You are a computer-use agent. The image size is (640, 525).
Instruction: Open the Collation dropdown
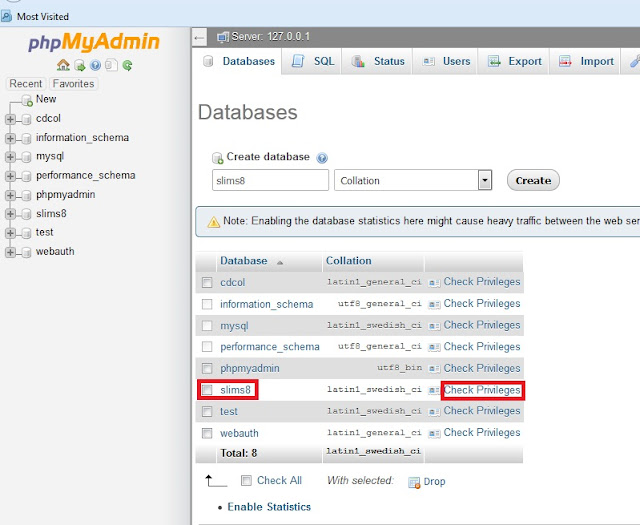413,180
